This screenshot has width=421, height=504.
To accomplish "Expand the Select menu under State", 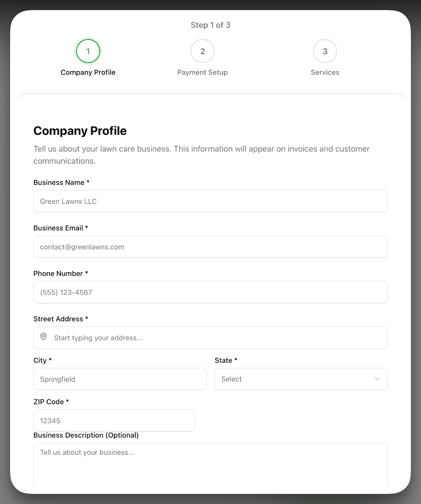I will (x=301, y=379).
